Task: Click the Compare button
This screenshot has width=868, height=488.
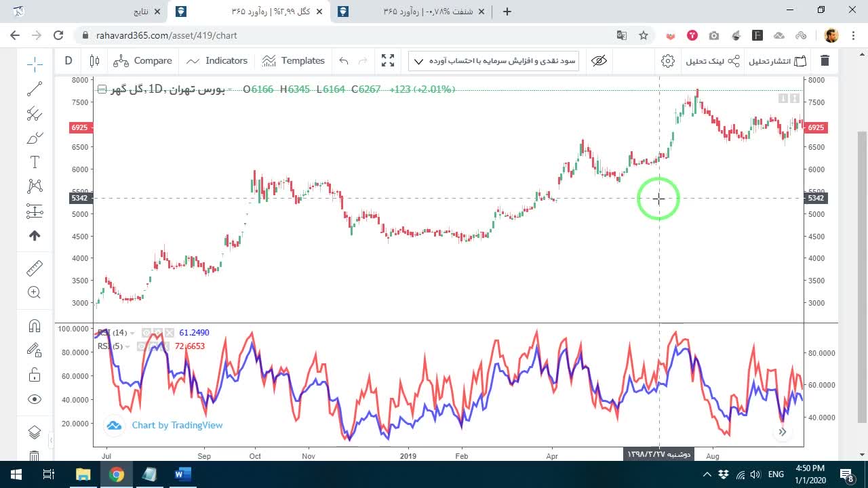Action: (x=143, y=61)
